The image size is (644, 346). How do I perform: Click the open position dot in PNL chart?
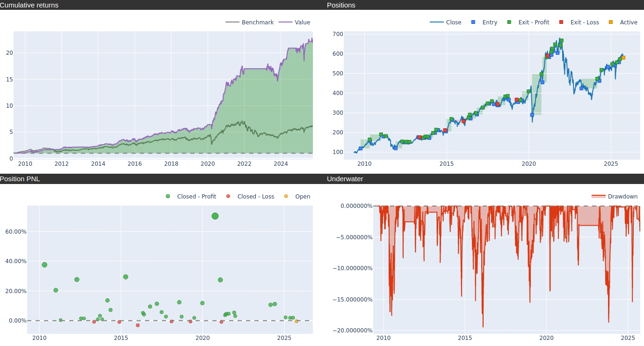point(297,321)
